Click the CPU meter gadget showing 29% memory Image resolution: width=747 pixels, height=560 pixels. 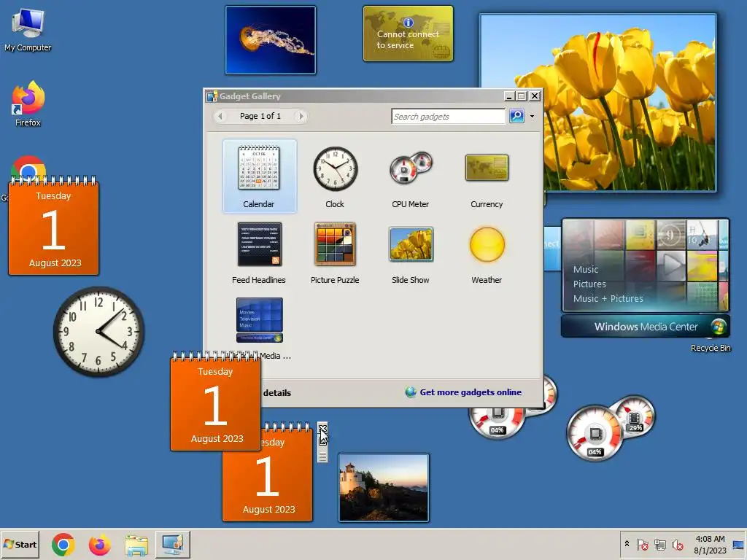tap(611, 427)
